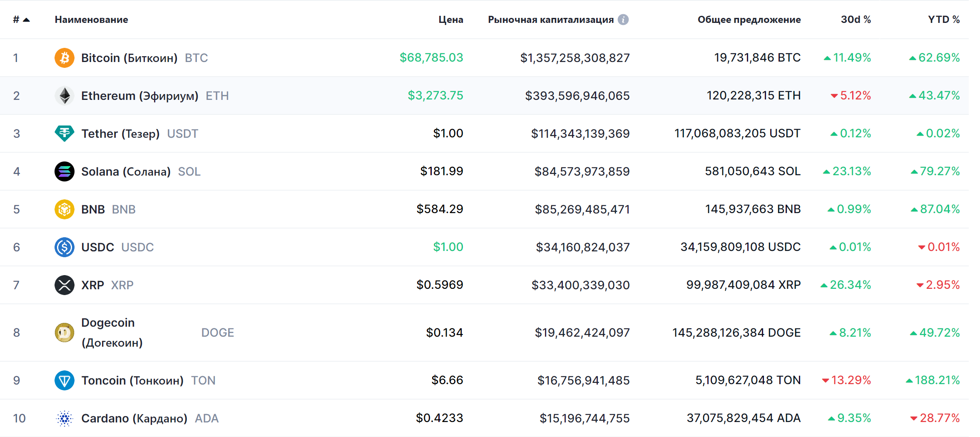
Task: Click Solana price $181.99
Action: (442, 171)
